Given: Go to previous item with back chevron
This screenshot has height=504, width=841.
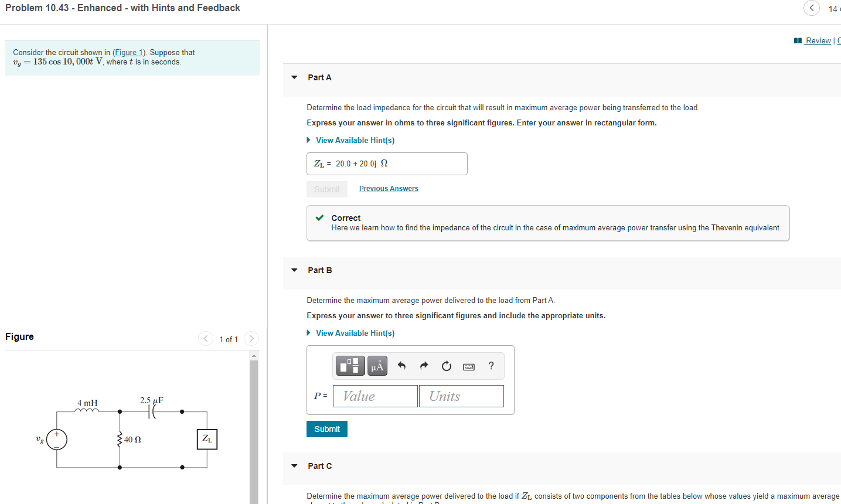Looking at the screenshot, I should tap(811, 8).
